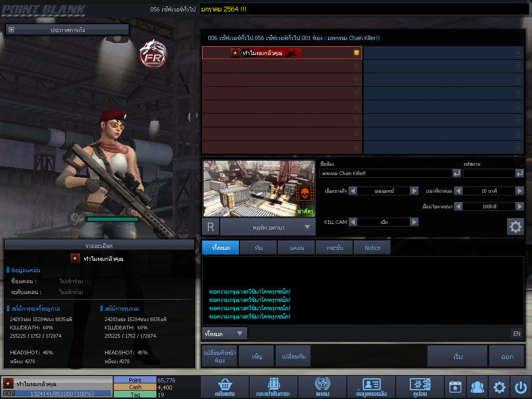Viewport: 532px width, 399px height.
Task: Close the first blue team slot
Action: pos(518,52)
